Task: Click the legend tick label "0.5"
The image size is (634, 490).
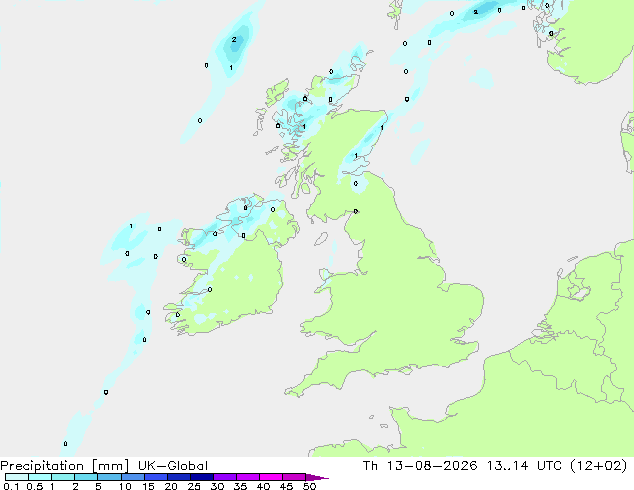Action: click(x=35, y=486)
